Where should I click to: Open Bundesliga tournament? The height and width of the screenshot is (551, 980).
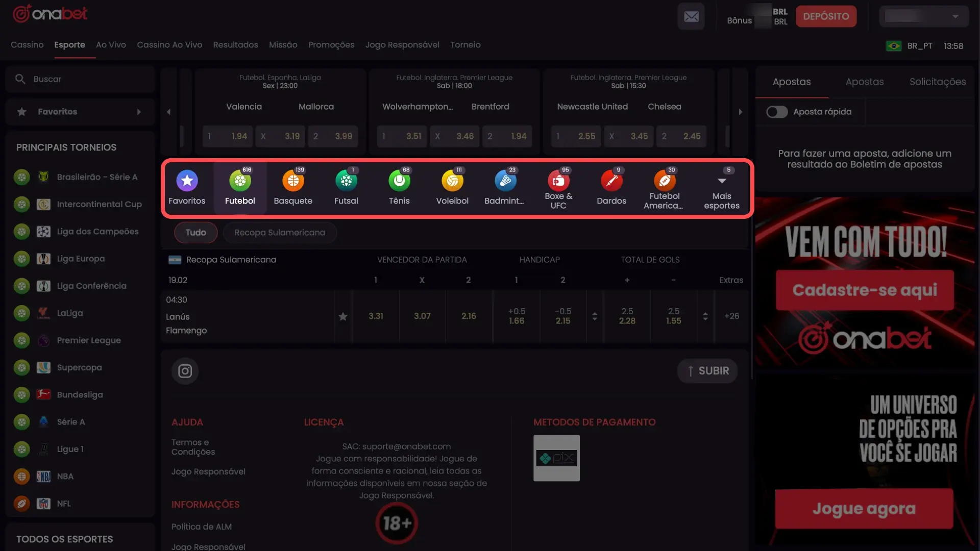[x=81, y=395]
